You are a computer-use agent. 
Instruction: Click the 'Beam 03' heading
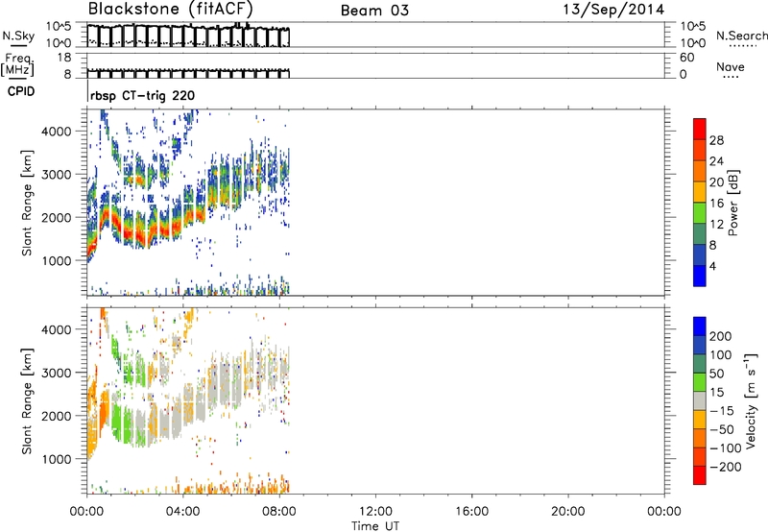(374, 11)
